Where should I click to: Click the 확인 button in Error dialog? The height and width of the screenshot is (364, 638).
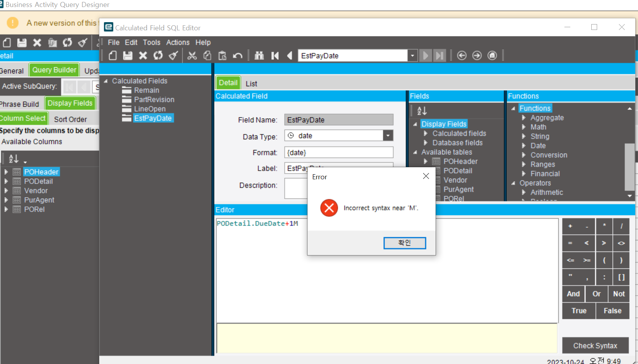pyautogui.click(x=404, y=243)
